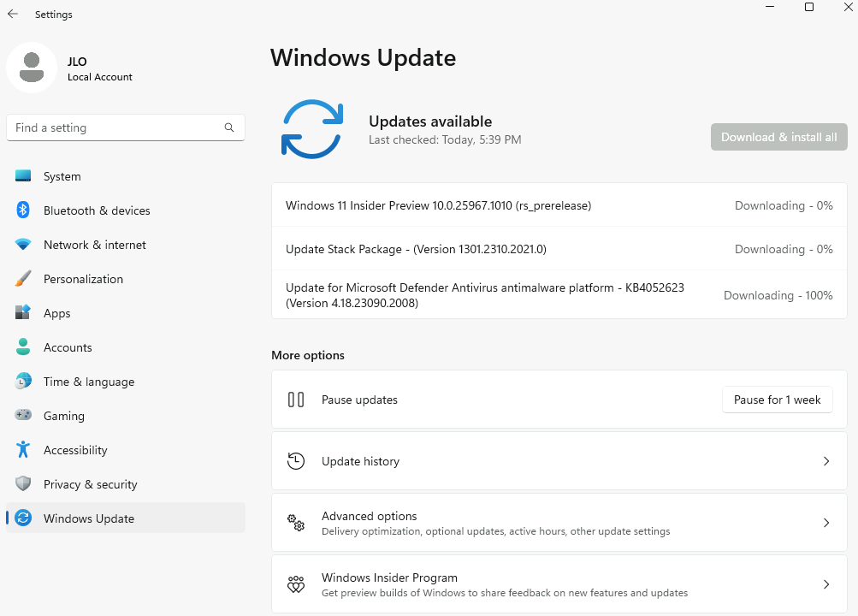This screenshot has width=858, height=616.
Task: Expand Advanced options chevron
Action: (826, 523)
